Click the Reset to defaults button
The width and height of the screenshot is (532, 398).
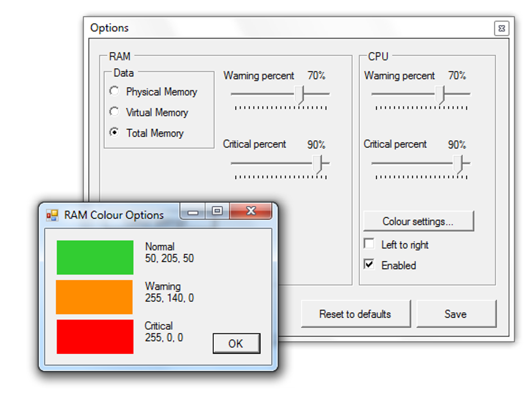[356, 314]
